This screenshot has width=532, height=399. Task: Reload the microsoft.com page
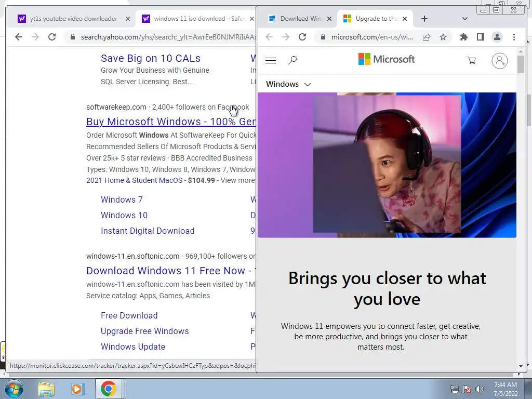click(302, 37)
